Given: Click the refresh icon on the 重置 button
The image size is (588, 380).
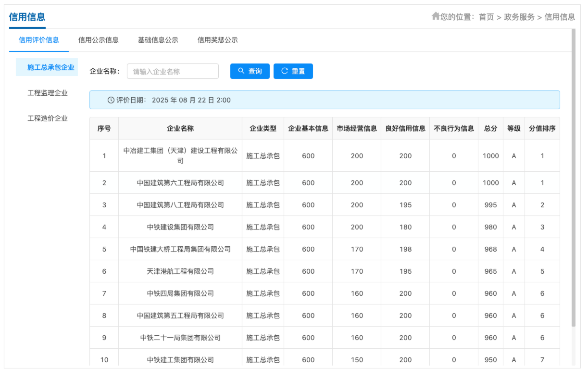Looking at the screenshot, I should point(285,71).
